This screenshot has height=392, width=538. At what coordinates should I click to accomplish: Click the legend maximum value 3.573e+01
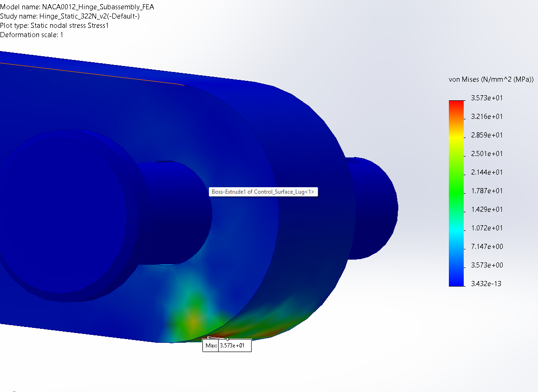486,98
